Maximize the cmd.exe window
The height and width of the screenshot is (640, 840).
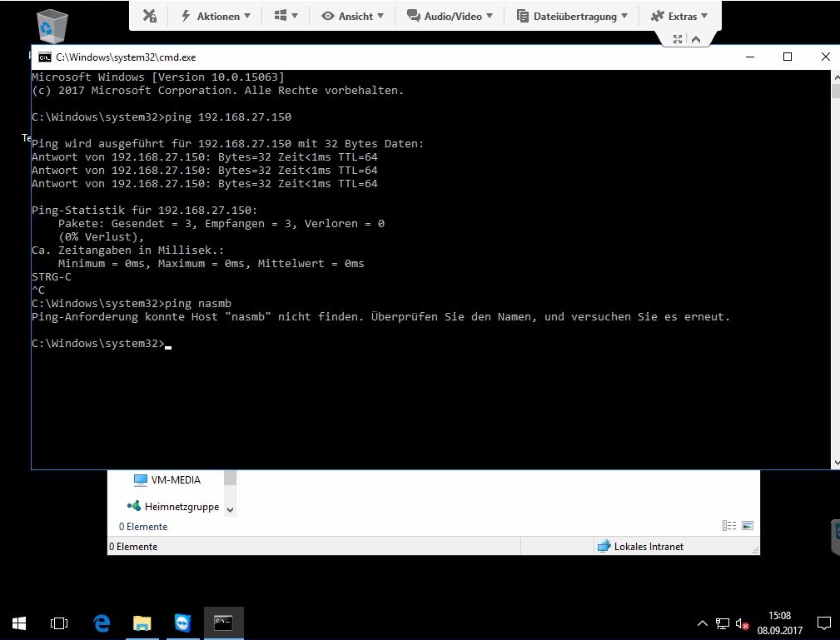[x=788, y=57]
